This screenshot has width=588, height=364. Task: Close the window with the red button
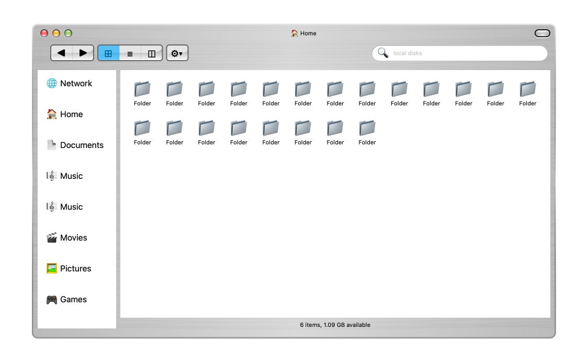[x=44, y=33]
